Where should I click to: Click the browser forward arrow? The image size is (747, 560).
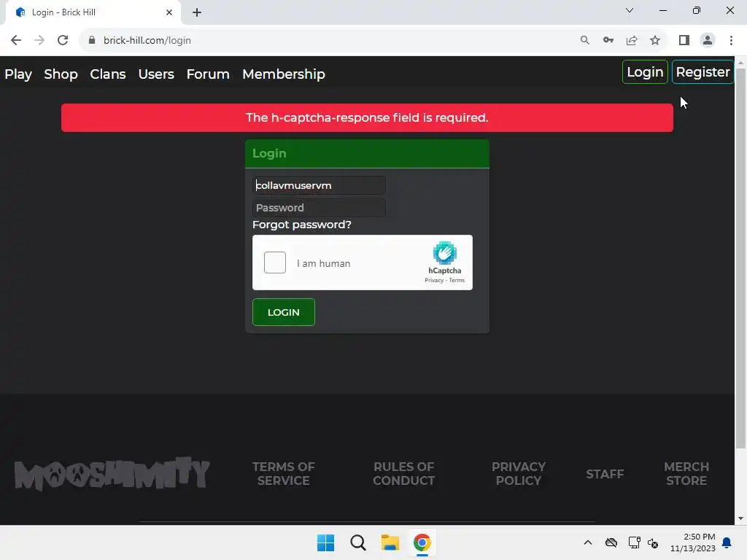pyautogui.click(x=39, y=41)
